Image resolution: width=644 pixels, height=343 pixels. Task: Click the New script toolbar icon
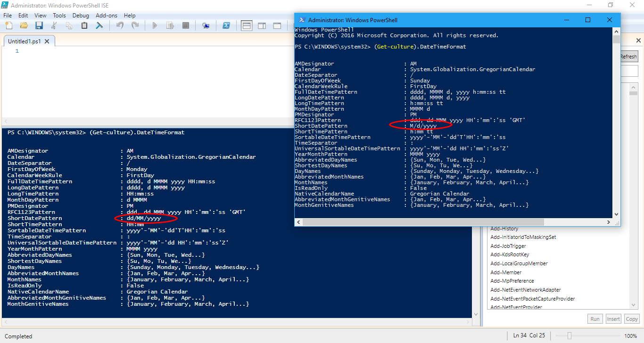(x=9, y=25)
